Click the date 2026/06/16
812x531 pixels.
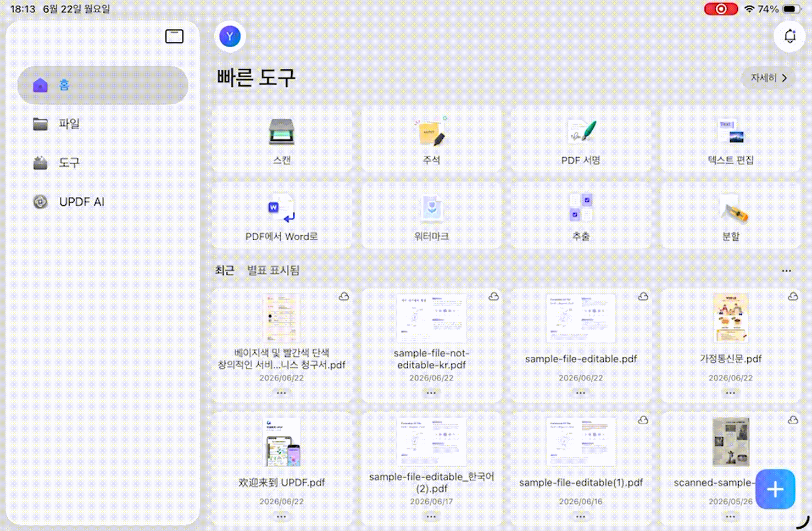click(581, 501)
